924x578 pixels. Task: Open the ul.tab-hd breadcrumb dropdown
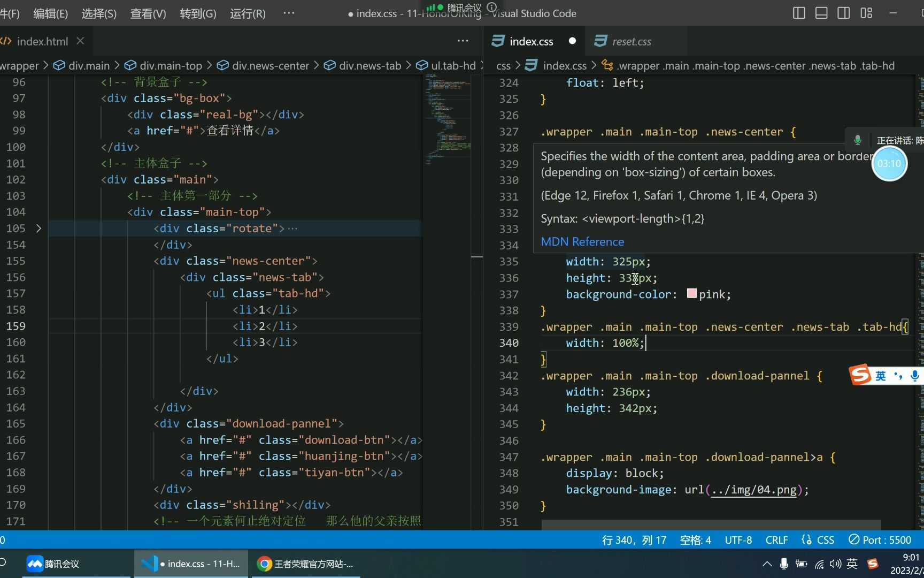click(x=446, y=65)
